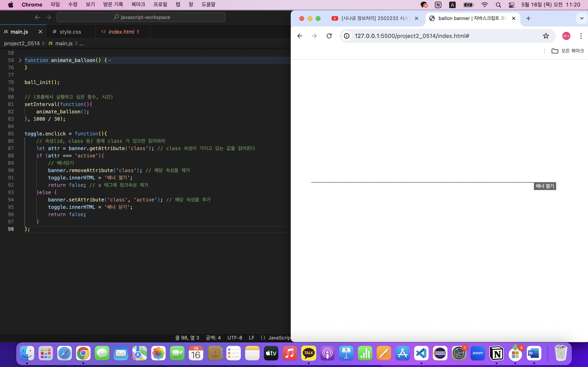Open macOS Control Center toggles
This screenshot has height=367, width=588.
511,5
